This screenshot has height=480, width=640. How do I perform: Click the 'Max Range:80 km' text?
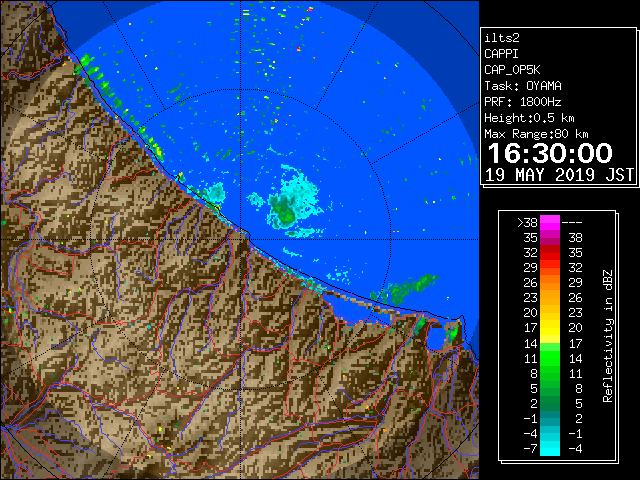[536, 134]
